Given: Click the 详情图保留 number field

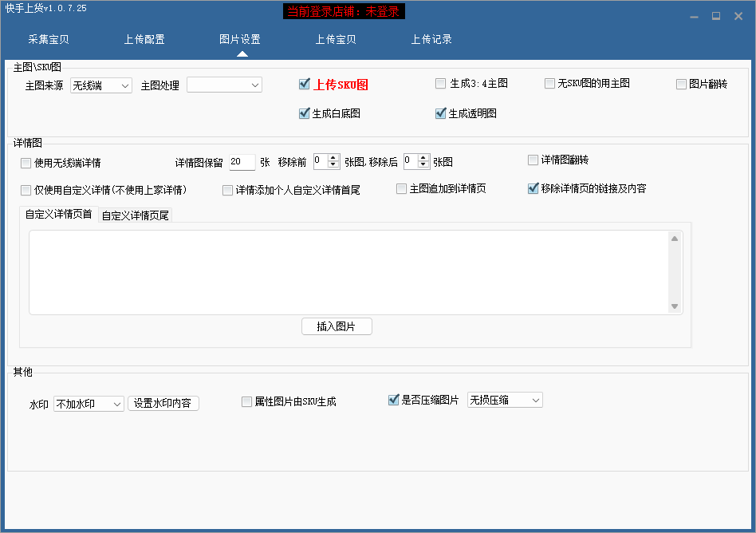Looking at the screenshot, I should coord(242,162).
